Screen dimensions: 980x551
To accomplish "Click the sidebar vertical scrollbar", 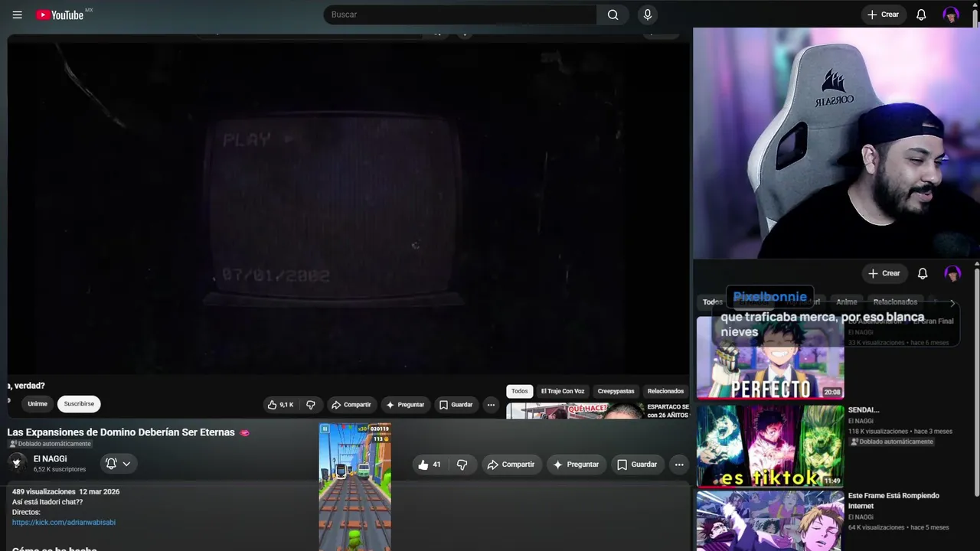I will [x=976, y=383].
